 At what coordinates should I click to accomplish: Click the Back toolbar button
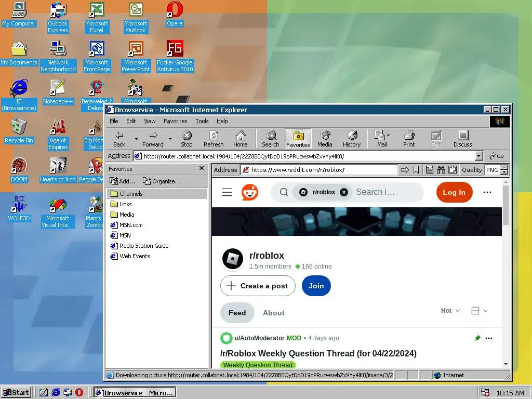(119, 139)
